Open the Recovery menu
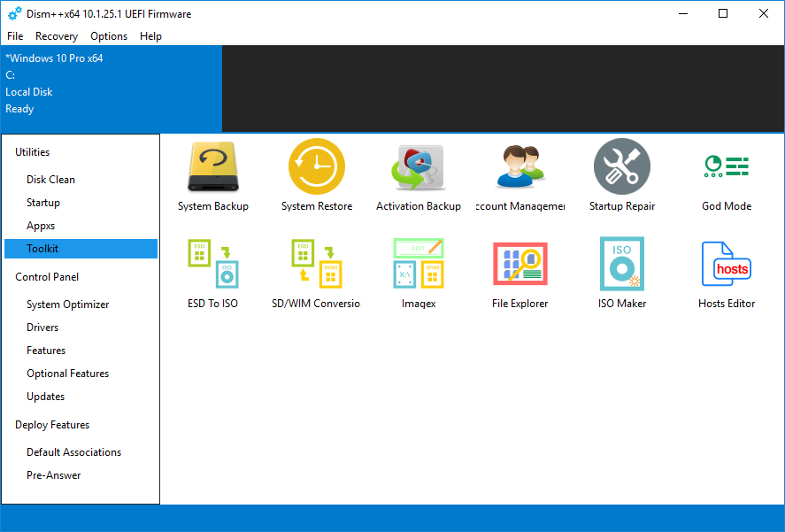The image size is (785, 532). 56,36
